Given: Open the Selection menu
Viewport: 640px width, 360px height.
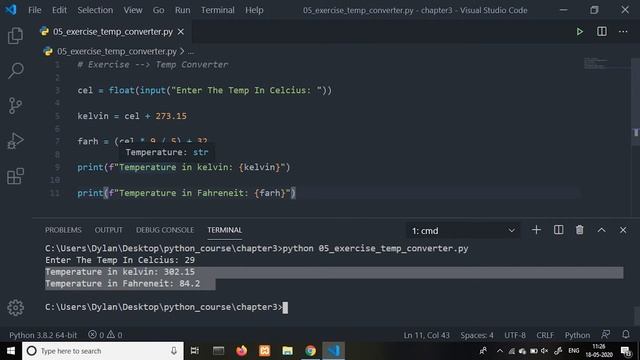Looking at the screenshot, I should pyautogui.click(x=95, y=10).
